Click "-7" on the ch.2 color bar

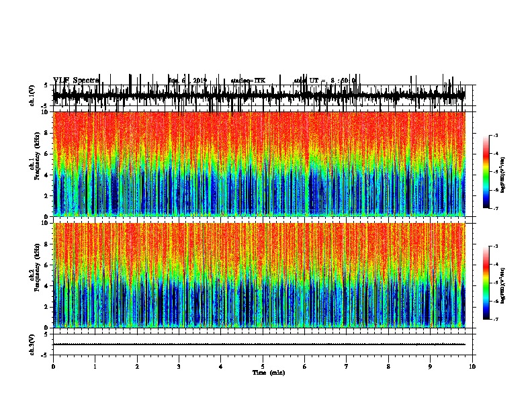[495, 320]
